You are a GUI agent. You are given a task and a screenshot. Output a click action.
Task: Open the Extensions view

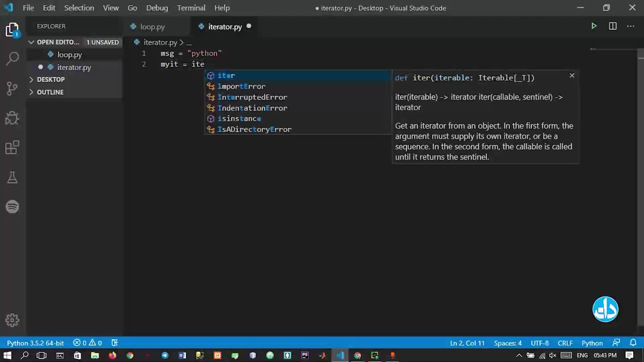click(x=12, y=147)
